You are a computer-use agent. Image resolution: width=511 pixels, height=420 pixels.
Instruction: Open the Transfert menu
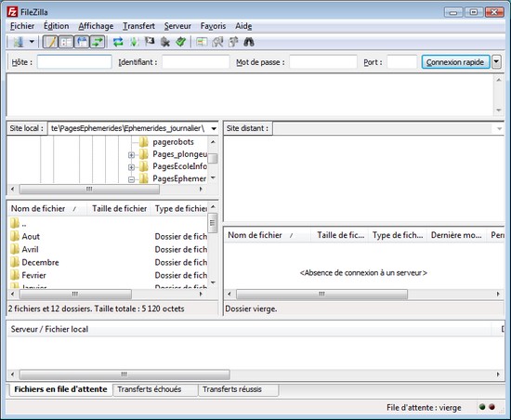pos(138,26)
